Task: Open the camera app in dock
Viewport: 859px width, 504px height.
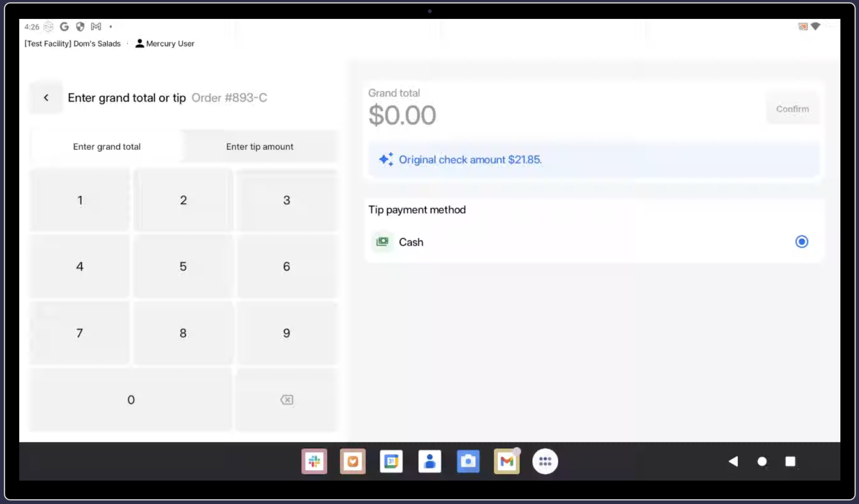Action: [468, 461]
